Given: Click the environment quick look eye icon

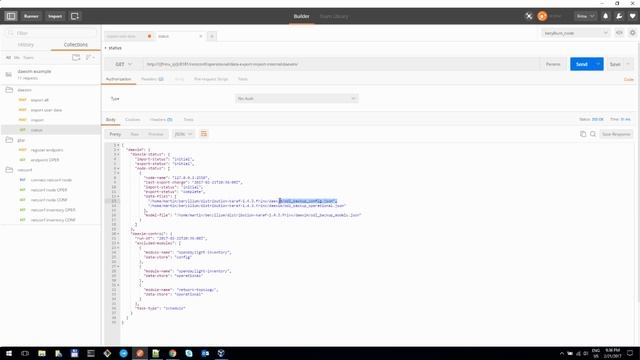Looking at the screenshot, I should pyautogui.click(x=619, y=33).
